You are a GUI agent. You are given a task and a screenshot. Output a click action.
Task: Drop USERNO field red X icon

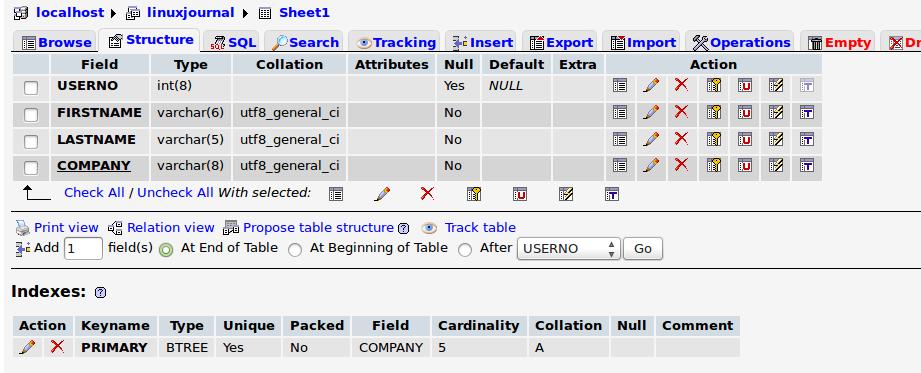tap(681, 85)
